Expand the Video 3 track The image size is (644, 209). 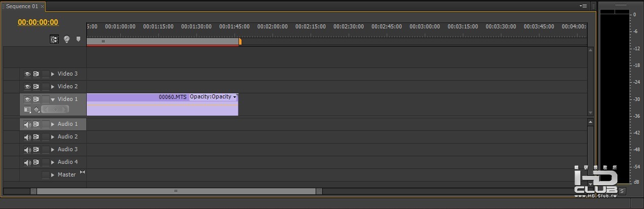pos(53,74)
